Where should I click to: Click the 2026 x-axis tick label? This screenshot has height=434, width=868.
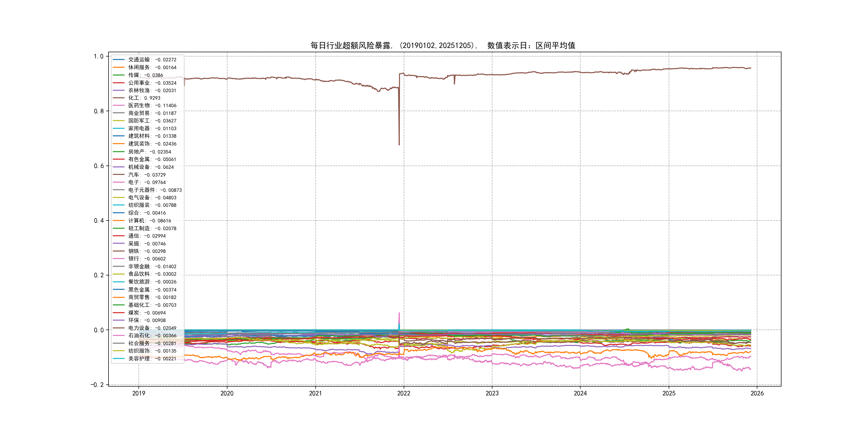coord(757,393)
